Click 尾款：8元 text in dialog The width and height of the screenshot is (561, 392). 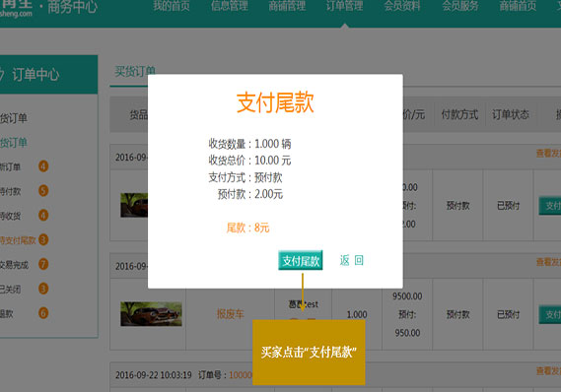tap(247, 228)
